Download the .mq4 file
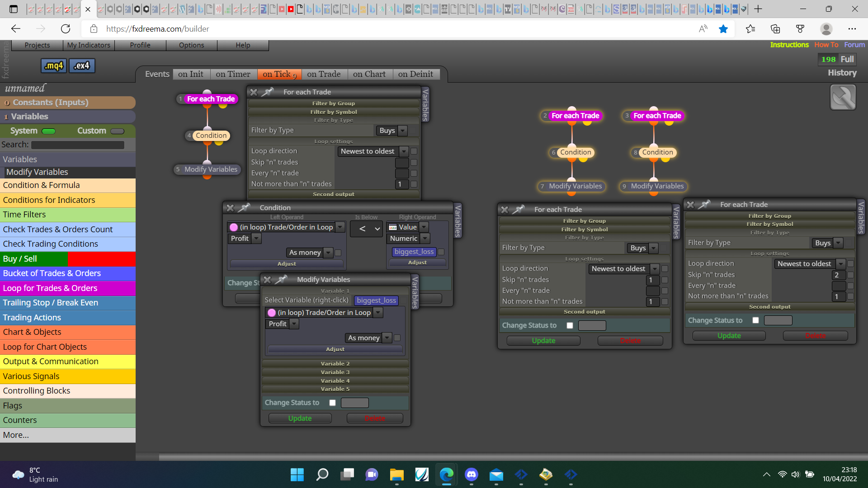 [x=54, y=66]
